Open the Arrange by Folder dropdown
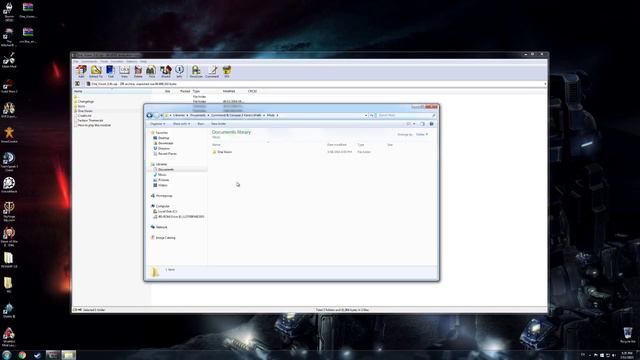This screenshot has width=640, height=360. [x=422, y=134]
